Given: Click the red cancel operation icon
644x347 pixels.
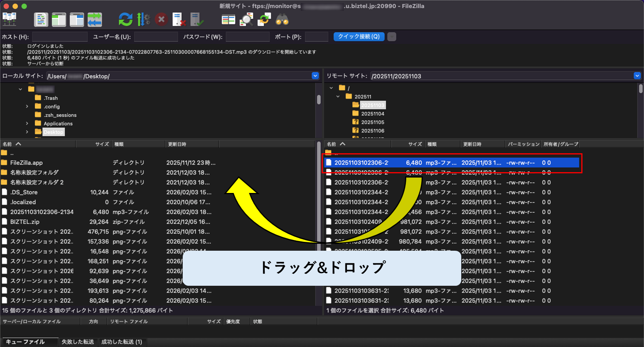Looking at the screenshot, I should pos(161,19).
